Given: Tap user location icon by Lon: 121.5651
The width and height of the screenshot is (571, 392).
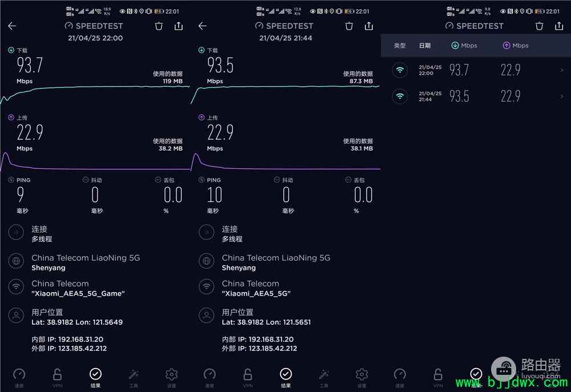Looking at the screenshot, I should 207,316.
